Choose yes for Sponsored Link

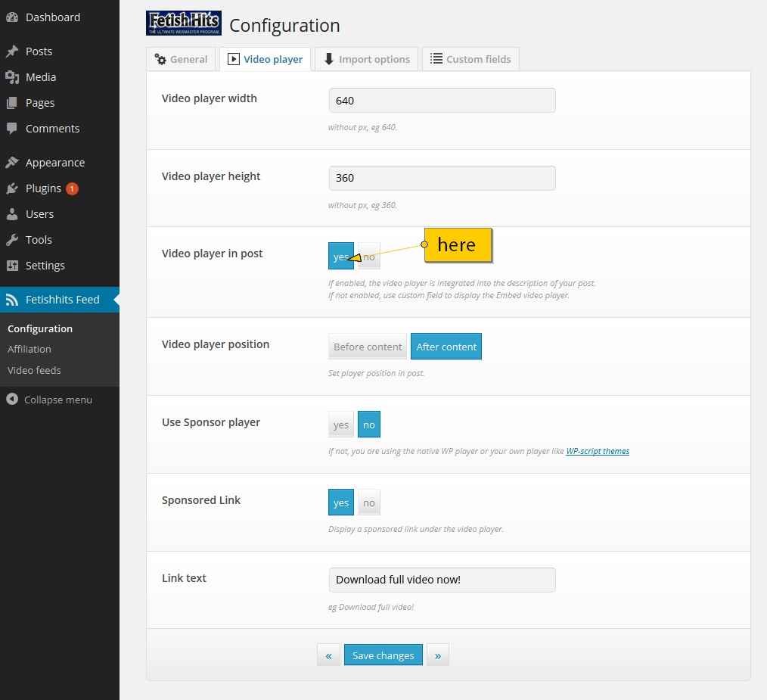(x=341, y=502)
